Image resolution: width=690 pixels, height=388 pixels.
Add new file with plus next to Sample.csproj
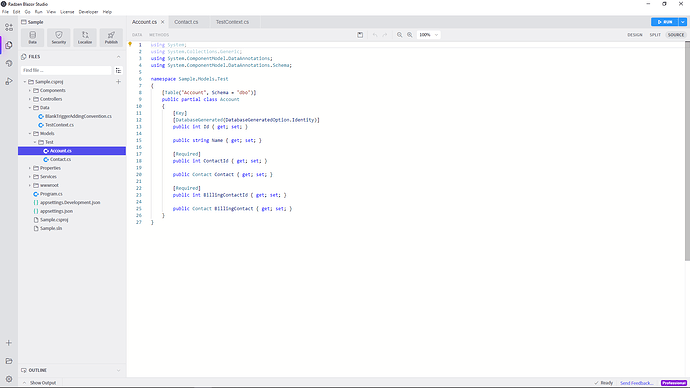(118, 82)
